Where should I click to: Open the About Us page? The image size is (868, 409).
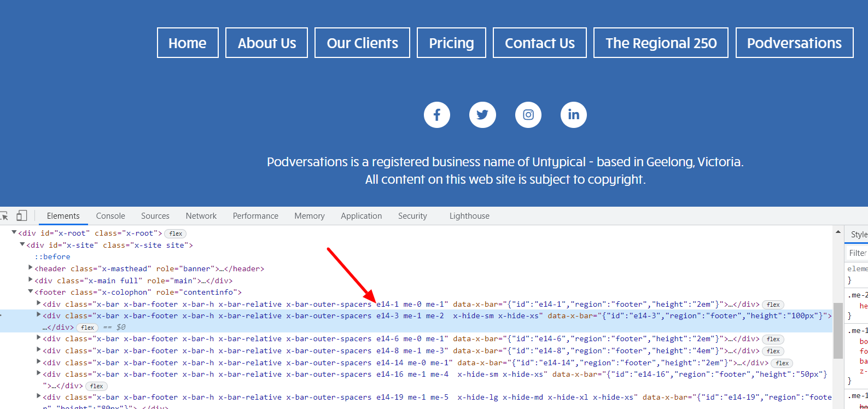[267, 43]
